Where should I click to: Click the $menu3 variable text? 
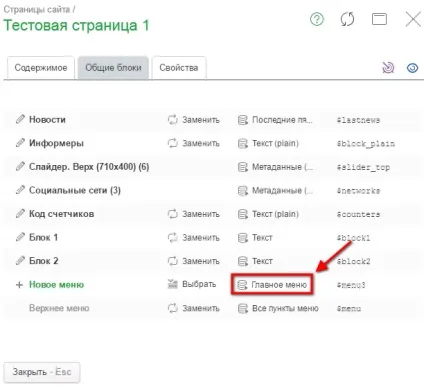(351, 285)
